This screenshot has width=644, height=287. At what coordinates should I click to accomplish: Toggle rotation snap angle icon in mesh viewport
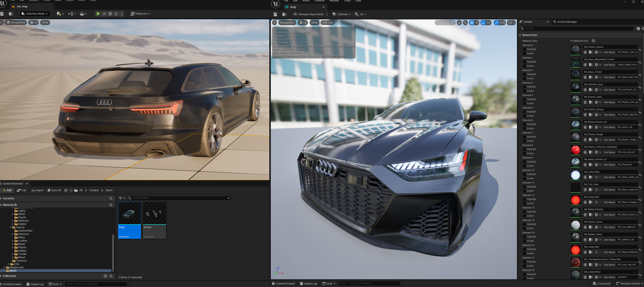coord(483,23)
